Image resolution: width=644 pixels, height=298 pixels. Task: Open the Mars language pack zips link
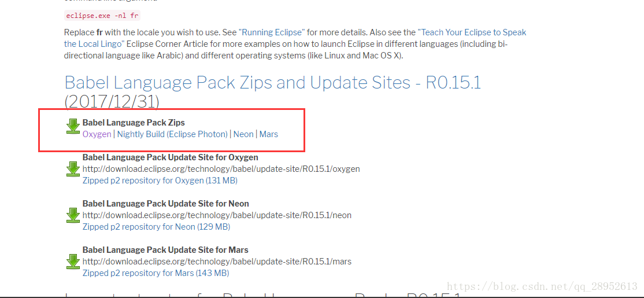point(269,134)
